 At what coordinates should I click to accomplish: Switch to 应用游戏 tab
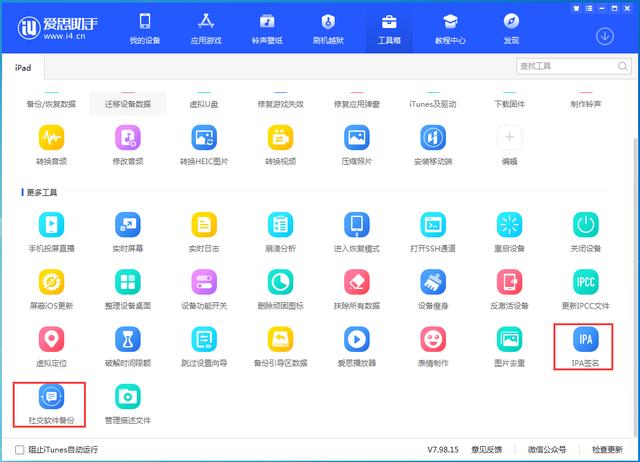click(206, 29)
